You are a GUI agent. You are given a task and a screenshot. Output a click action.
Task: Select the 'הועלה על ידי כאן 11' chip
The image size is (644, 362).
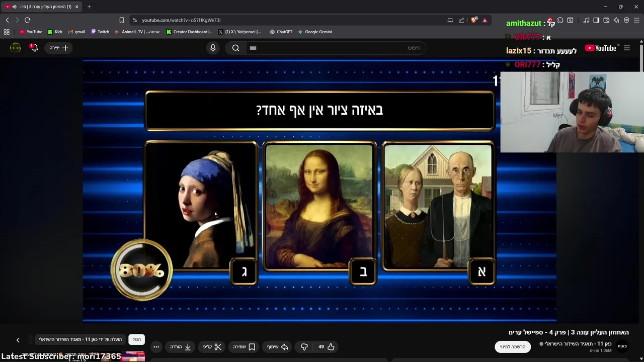tap(80, 339)
